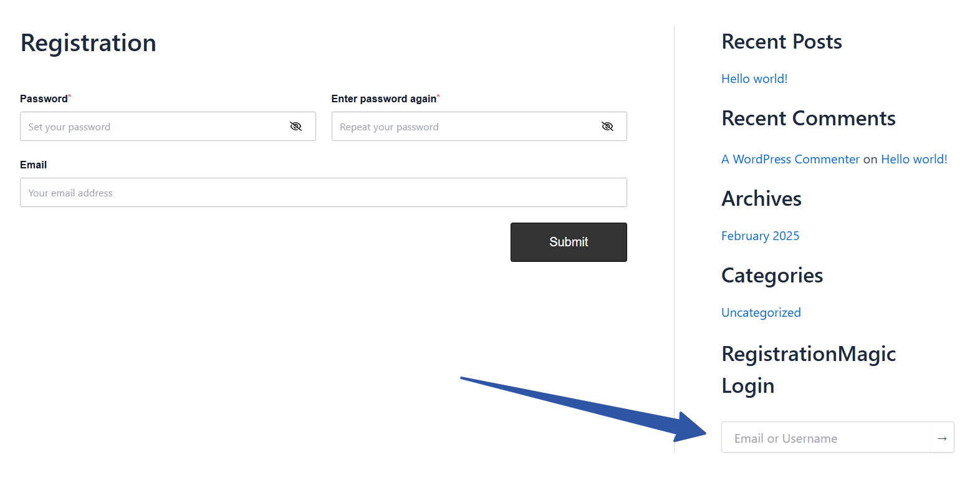
Task: Open the Uncategorized category
Action: 761,312
